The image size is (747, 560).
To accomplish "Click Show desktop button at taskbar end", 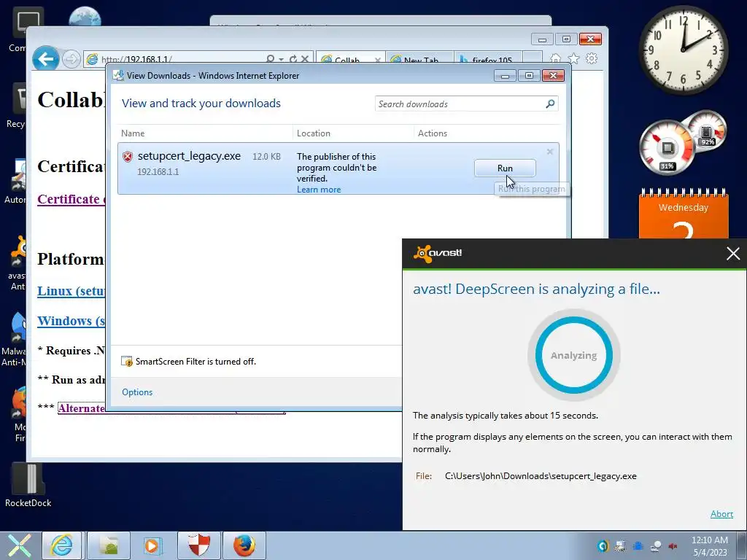I will [x=742, y=545].
